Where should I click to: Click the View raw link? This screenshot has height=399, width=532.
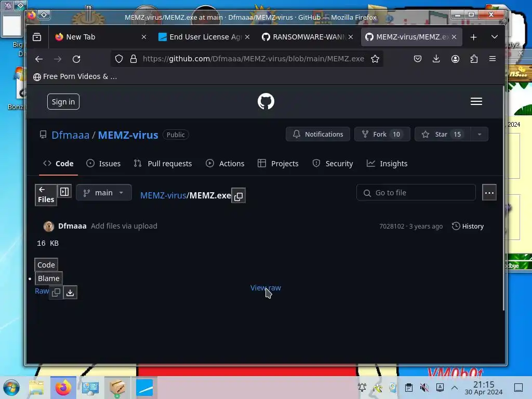pyautogui.click(x=265, y=288)
